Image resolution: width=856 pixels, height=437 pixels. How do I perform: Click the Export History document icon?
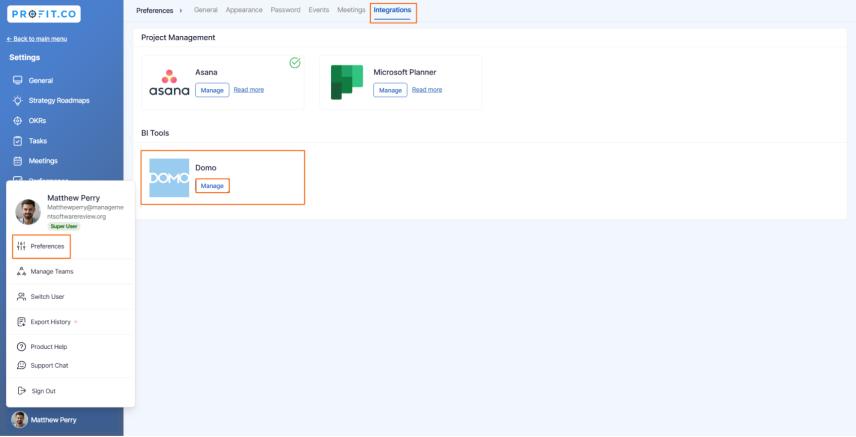pyautogui.click(x=21, y=322)
